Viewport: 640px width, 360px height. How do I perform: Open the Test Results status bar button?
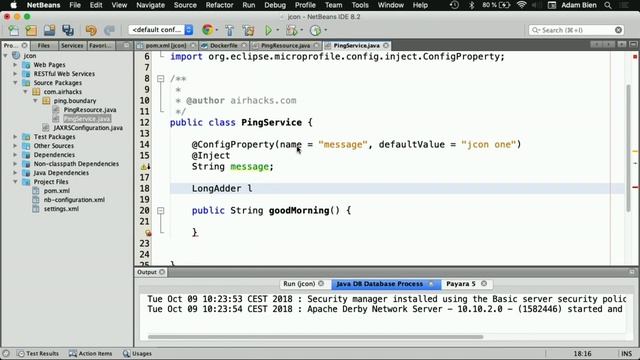[38, 353]
